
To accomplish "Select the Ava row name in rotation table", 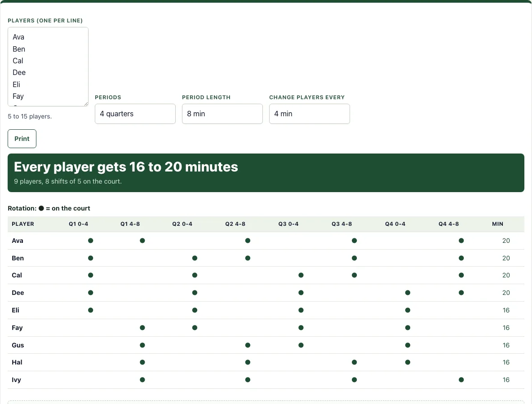I will click(x=18, y=241).
